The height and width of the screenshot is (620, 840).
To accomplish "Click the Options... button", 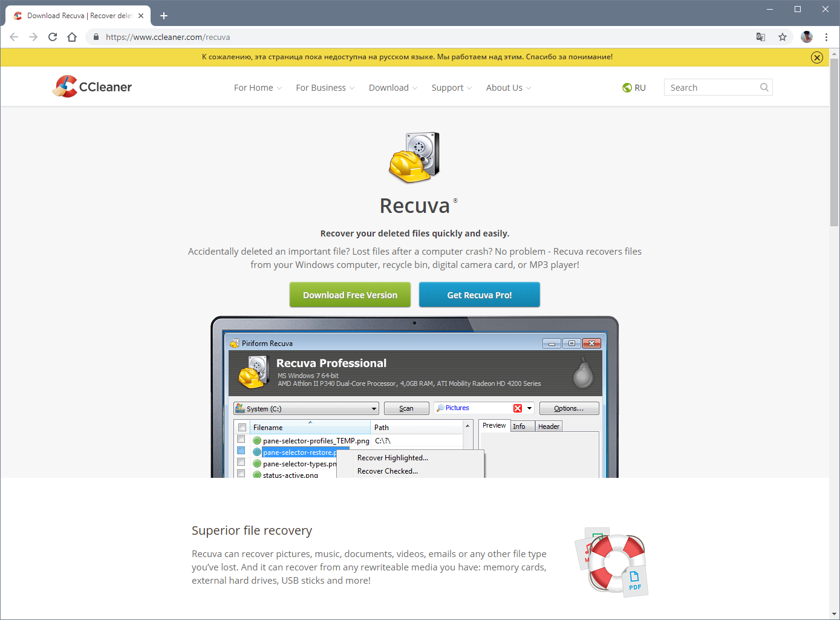I will (x=569, y=408).
